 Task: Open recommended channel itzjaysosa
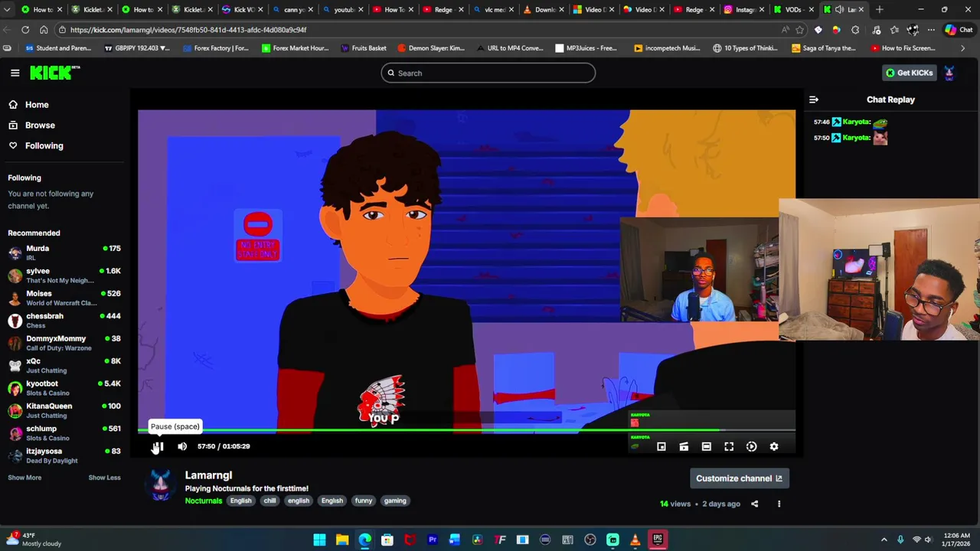point(64,455)
